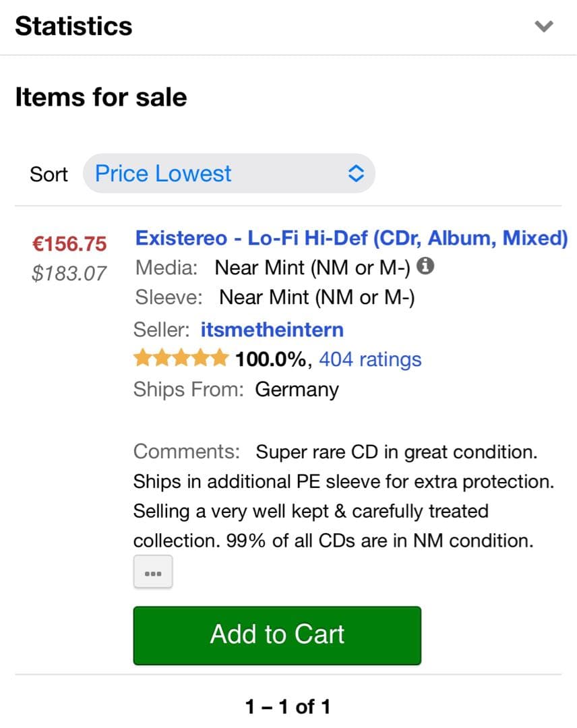577x728 pixels.
Task: Click the 1 – 1 of 1 pagination text
Action: pos(288,706)
